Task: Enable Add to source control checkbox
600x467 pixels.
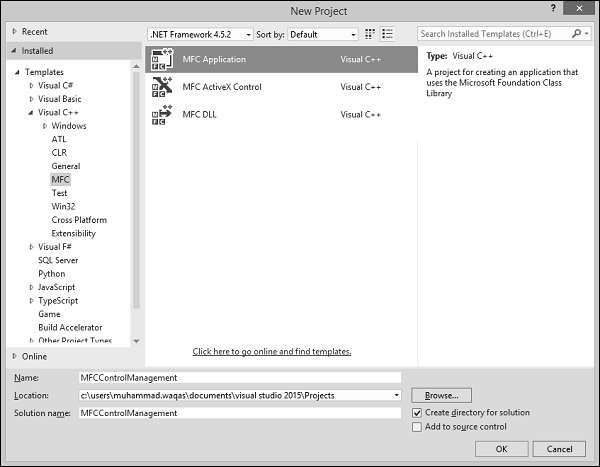Action: pos(417,427)
